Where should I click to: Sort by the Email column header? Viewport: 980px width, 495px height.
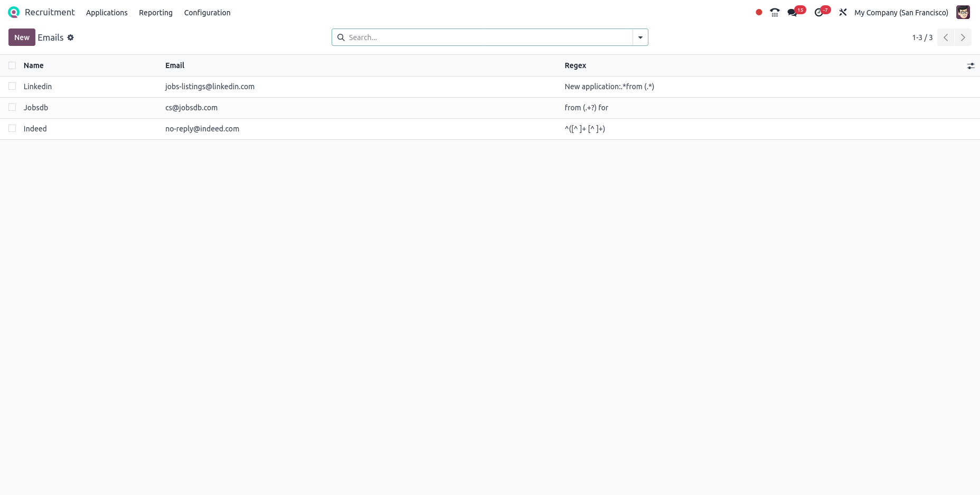pos(175,65)
